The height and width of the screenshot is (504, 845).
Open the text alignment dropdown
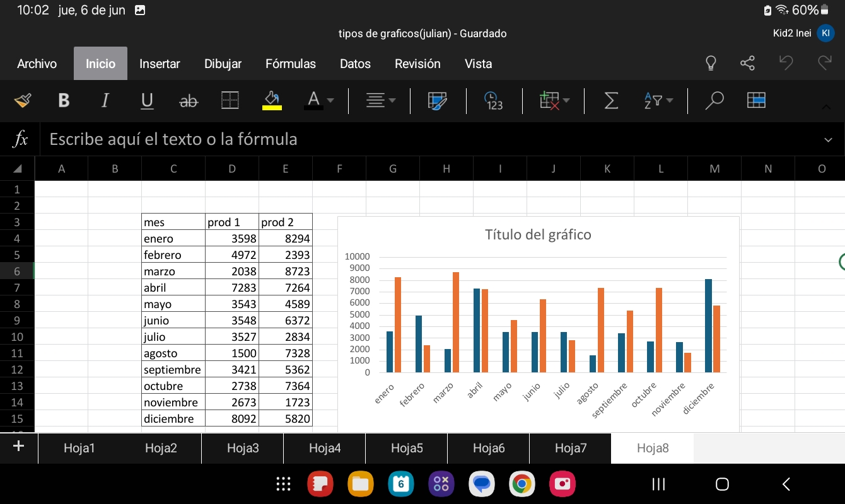(382, 100)
